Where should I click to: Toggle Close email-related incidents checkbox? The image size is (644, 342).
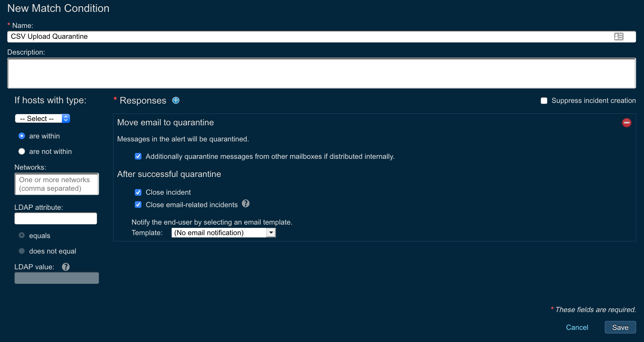pyautogui.click(x=138, y=205)
